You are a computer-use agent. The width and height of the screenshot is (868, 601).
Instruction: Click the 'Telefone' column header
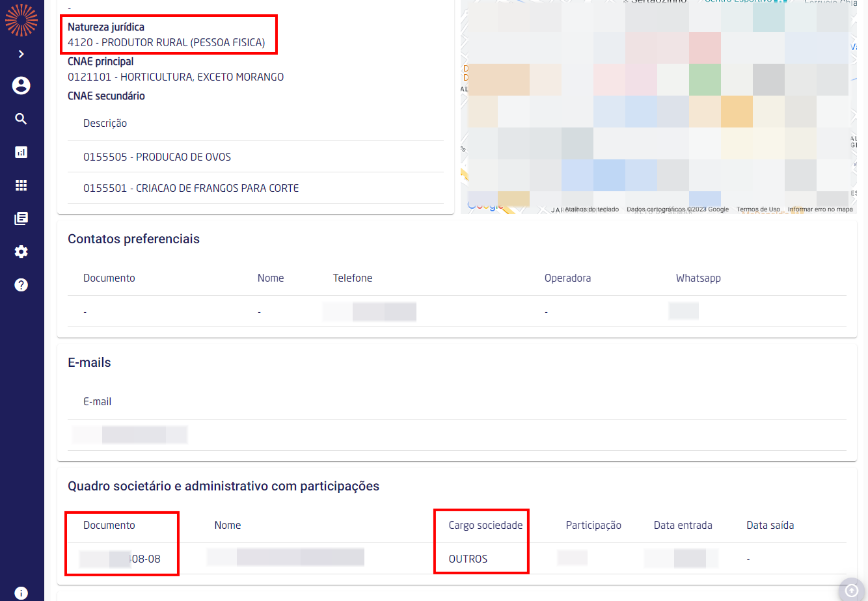click(353, 278)
